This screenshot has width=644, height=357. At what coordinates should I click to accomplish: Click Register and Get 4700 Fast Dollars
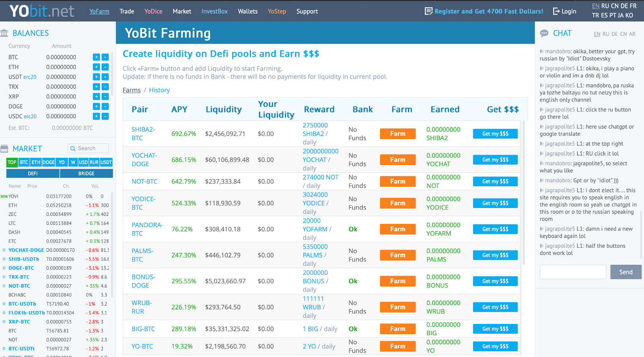489,11
